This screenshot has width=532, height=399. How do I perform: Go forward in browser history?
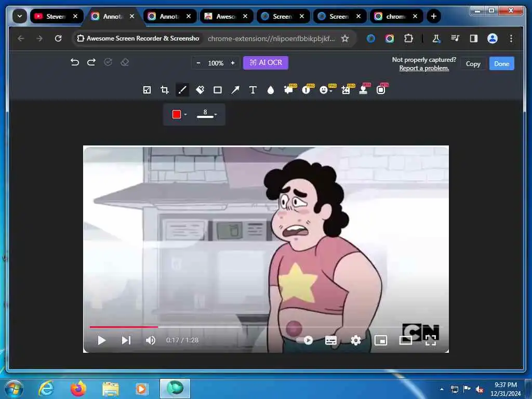pos(39,38)
